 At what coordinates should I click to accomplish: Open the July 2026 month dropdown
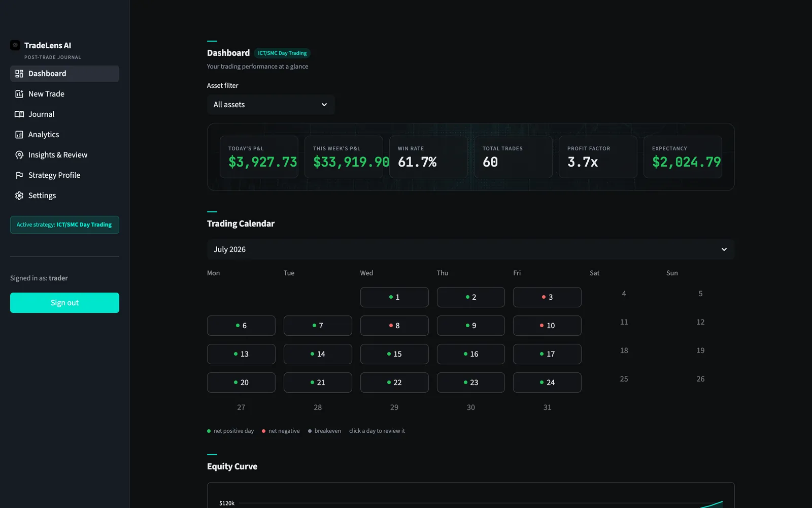tap(470, 249)
